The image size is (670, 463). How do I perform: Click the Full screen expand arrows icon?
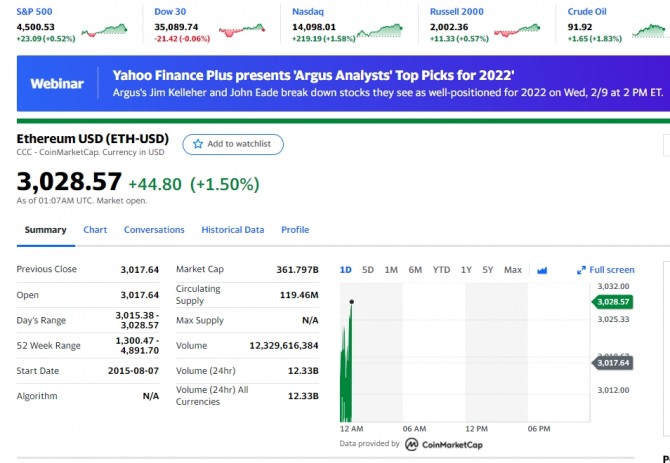click(x=581, y=270)
